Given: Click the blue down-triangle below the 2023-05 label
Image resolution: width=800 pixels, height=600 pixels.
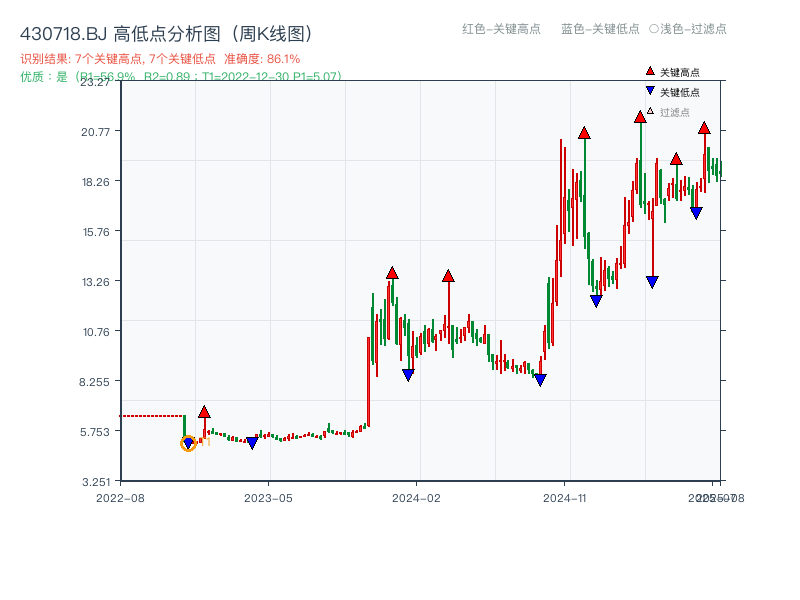Looking at the screenshot, I should tap(253, 441).
